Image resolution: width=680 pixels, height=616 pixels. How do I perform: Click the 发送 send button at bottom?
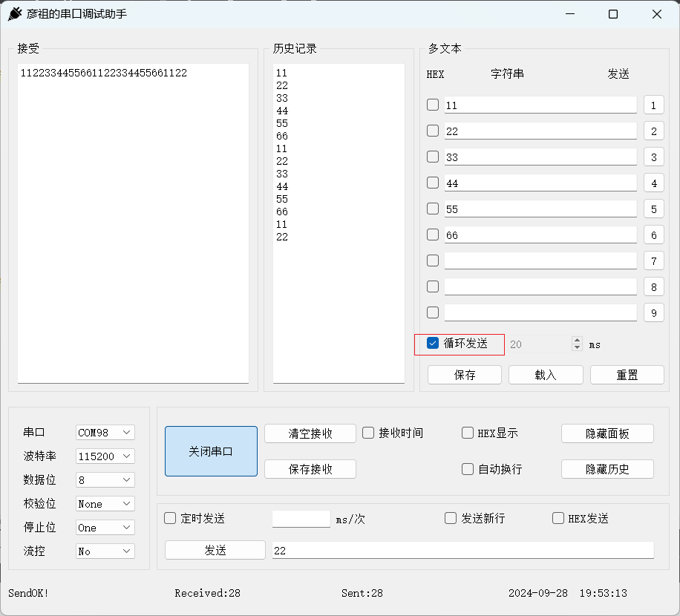coord(215,550)
